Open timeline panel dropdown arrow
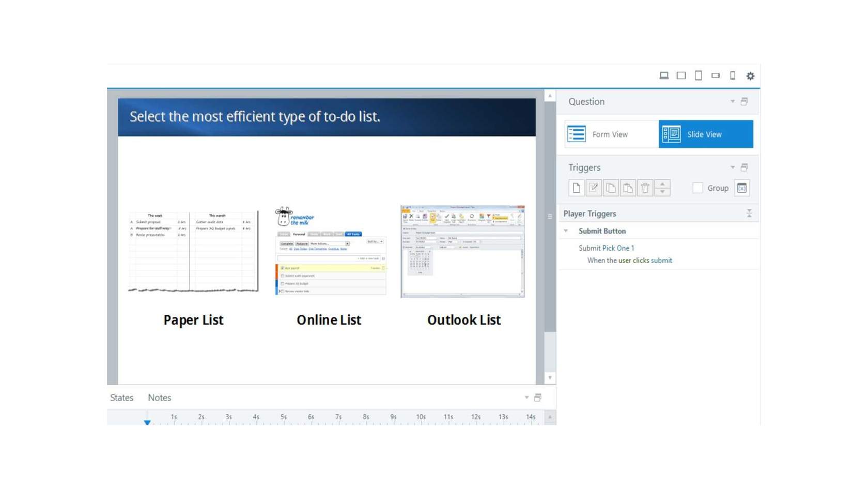868x489 pixels. (x=526, y=398)
